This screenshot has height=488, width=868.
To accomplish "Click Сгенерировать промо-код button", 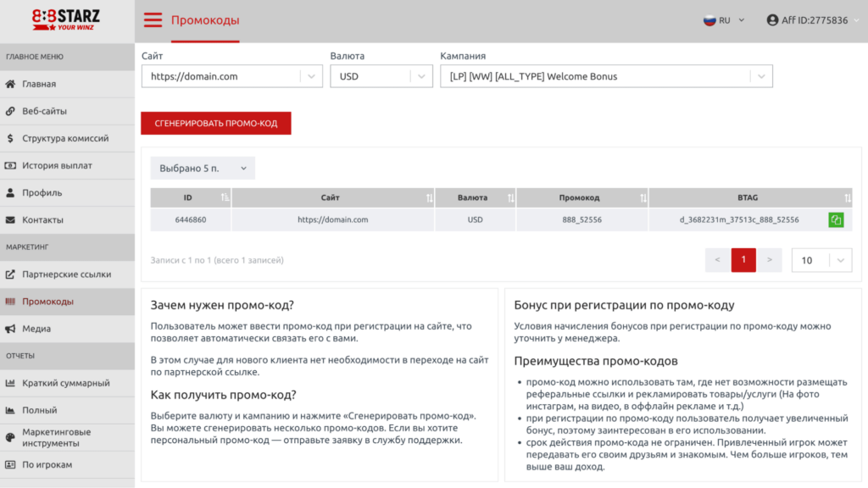I will click(216, 124).
